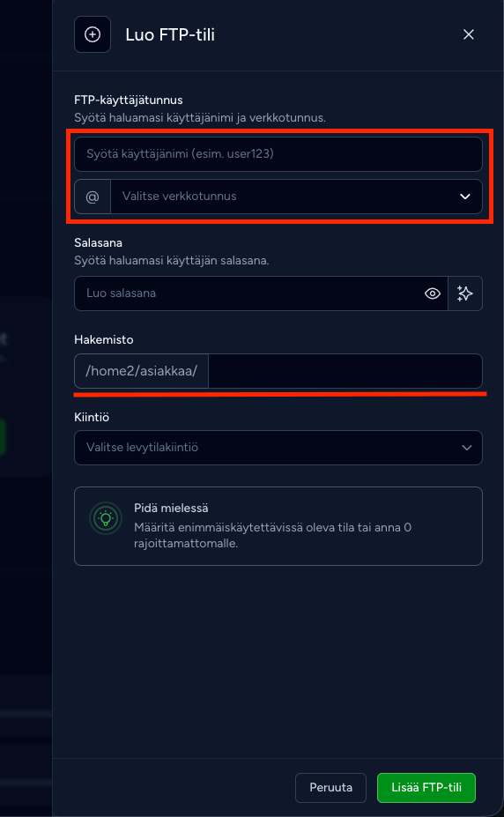Toggle password visibility with the eye icon
504x817 pixels.
pyautogui.click(x=432, y=293)
